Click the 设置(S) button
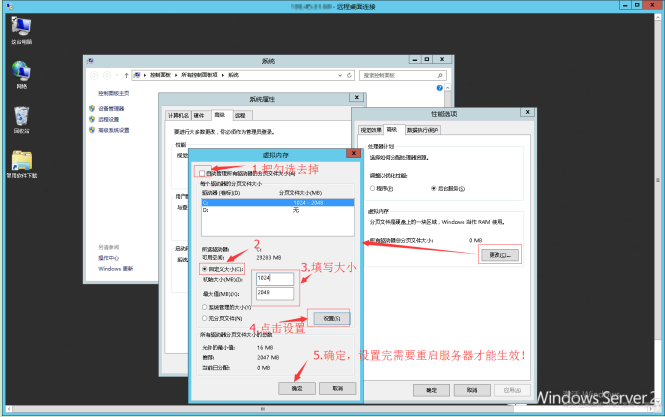Screen dimensions: 665x417 point(331,318)
